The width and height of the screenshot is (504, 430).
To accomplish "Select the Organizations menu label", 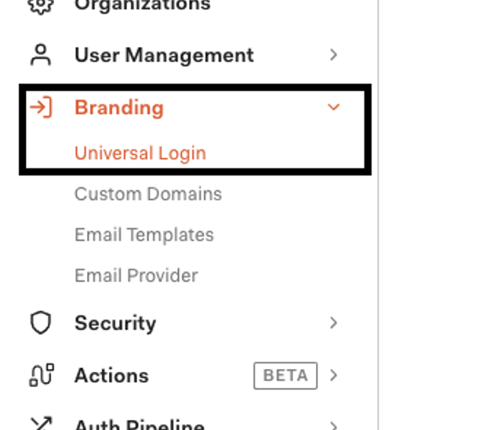I will (x=142, y=5).
